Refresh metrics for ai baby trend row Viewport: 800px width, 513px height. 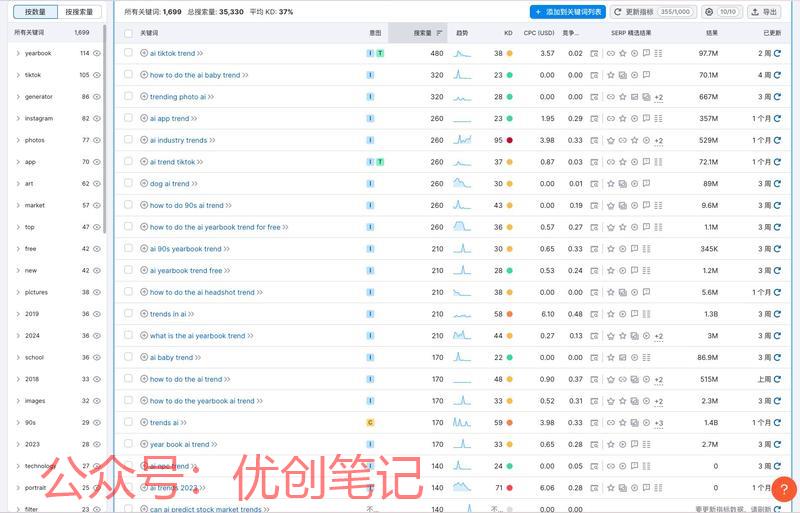tap(777, 357)
